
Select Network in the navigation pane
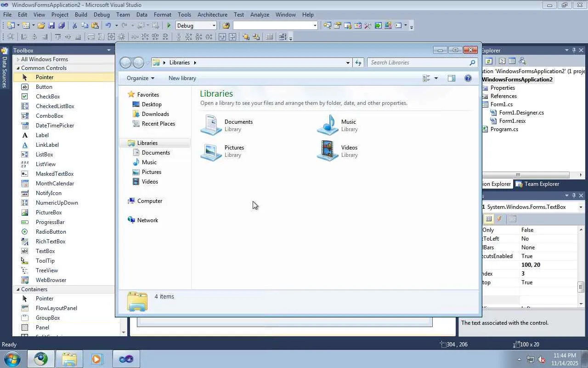pos(147,220)
